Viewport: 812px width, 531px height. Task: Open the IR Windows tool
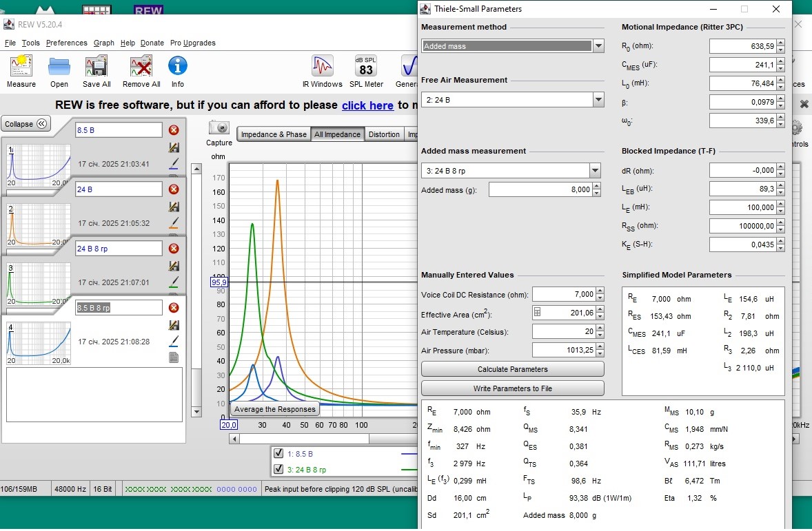(x=322, y=66)
